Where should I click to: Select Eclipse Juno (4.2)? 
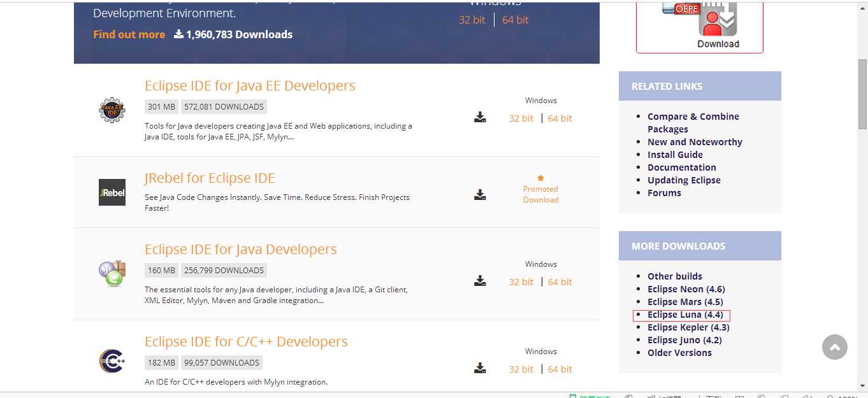coord(684,339)
